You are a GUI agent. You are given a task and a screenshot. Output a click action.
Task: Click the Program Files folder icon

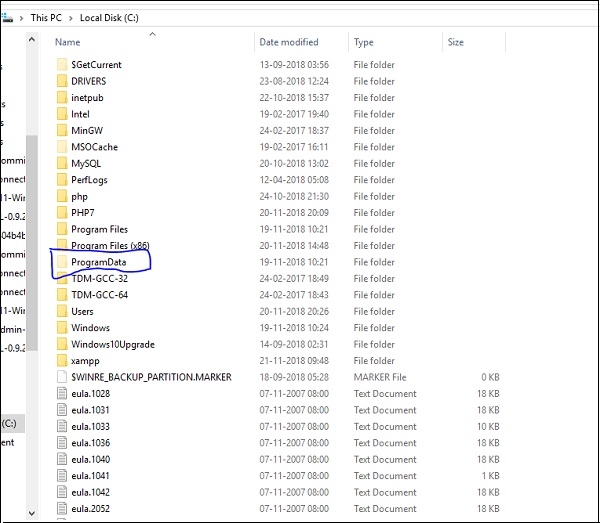tap(62, 229)
